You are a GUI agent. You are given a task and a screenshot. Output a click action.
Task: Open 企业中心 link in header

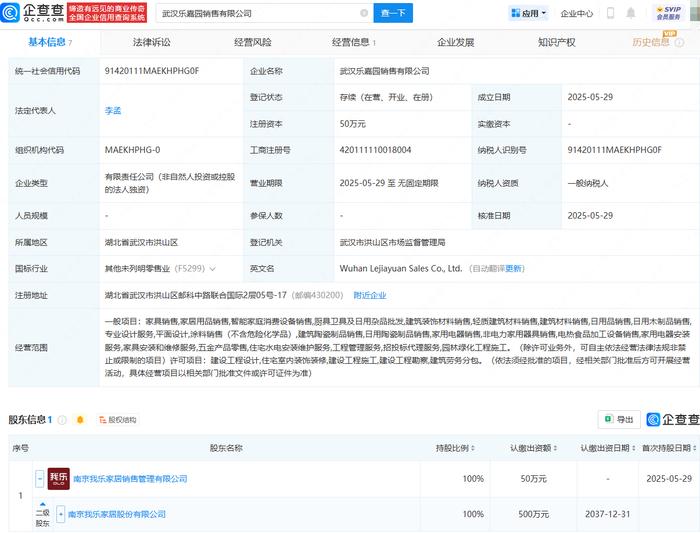577,13
